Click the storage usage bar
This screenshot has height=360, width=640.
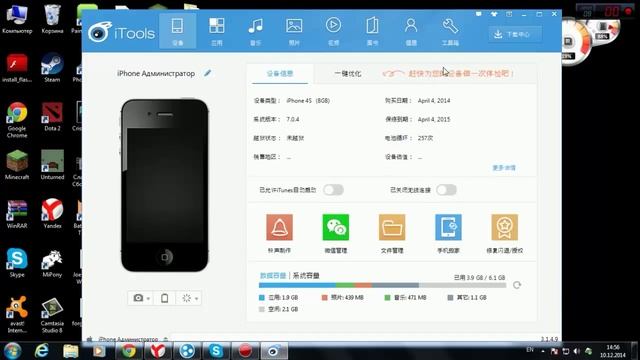coord(382,285)
